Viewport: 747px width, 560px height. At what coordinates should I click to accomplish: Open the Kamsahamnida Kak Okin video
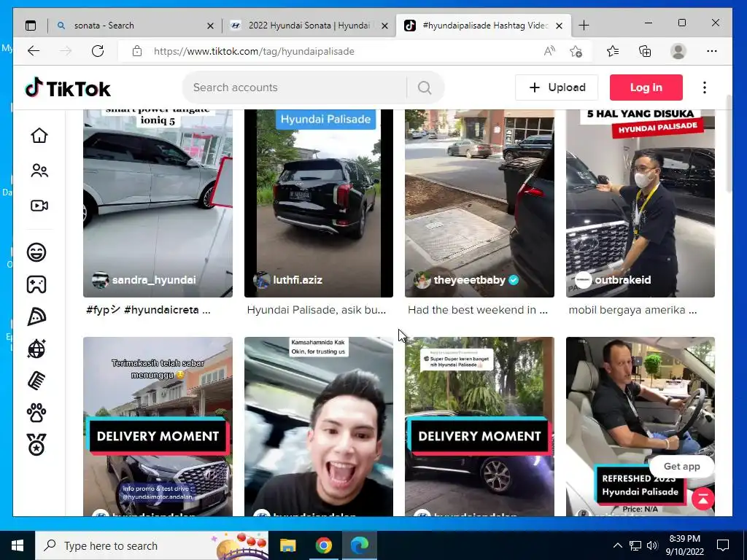(x=319, y=427)
